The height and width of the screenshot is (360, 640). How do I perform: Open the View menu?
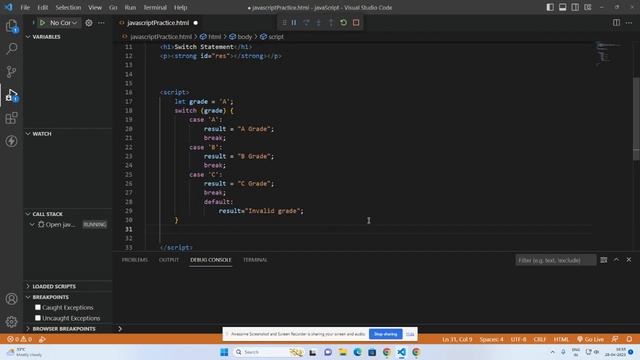(95, 7)
